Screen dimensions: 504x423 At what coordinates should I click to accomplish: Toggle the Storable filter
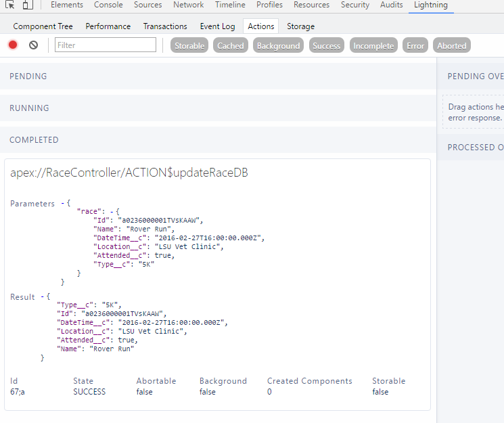[x=189, y=46]
